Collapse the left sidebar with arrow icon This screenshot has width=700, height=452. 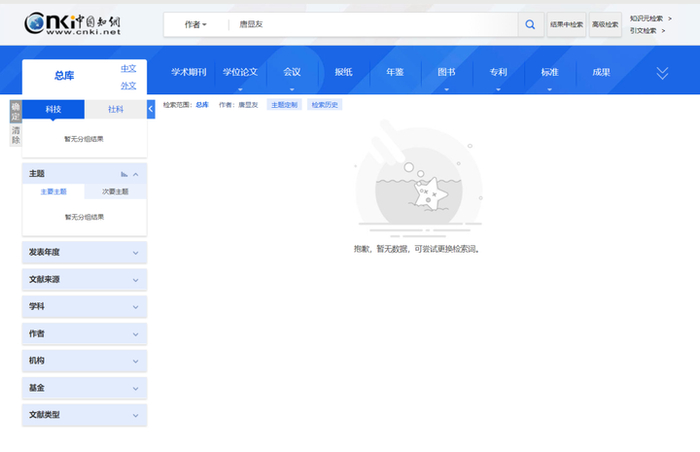tap(151, 109)
